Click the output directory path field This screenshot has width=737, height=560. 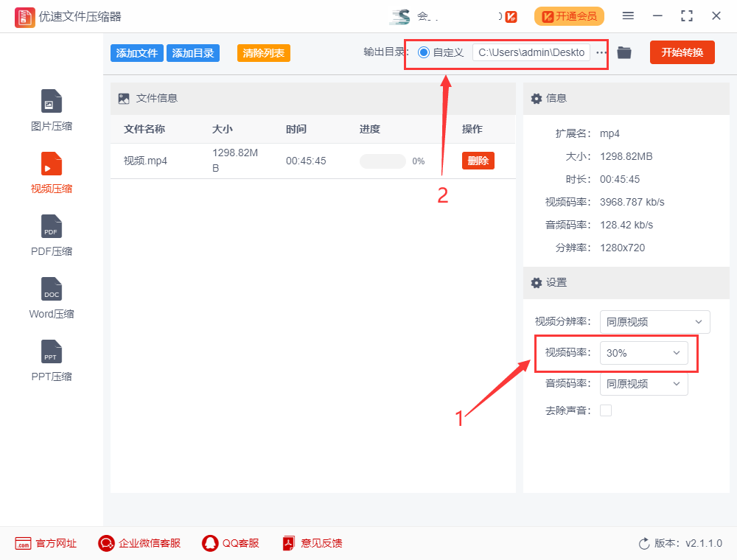pyautogui.click(x=531, y=52)
